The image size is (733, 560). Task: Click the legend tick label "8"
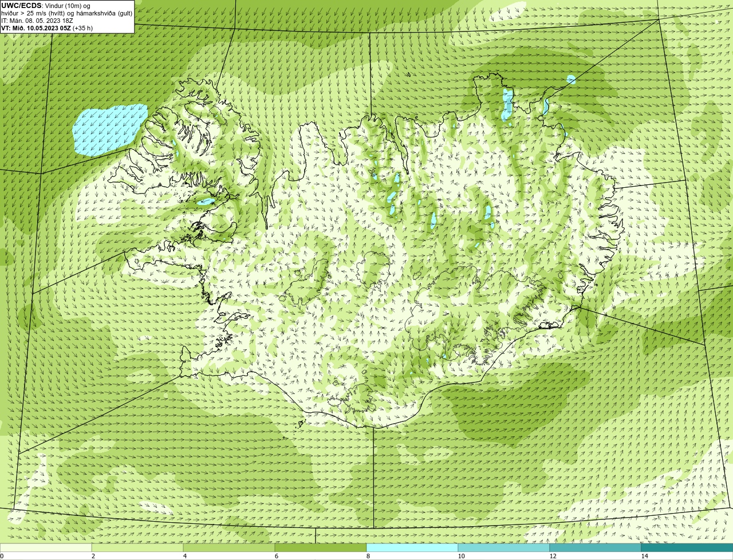[x=368, y=556]
